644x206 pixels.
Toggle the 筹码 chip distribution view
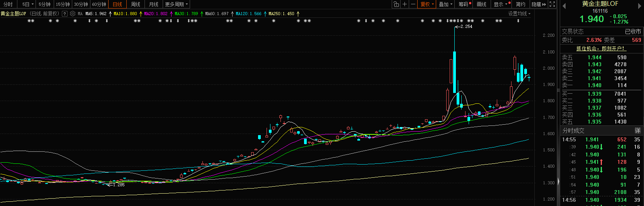tap(464, 4)
